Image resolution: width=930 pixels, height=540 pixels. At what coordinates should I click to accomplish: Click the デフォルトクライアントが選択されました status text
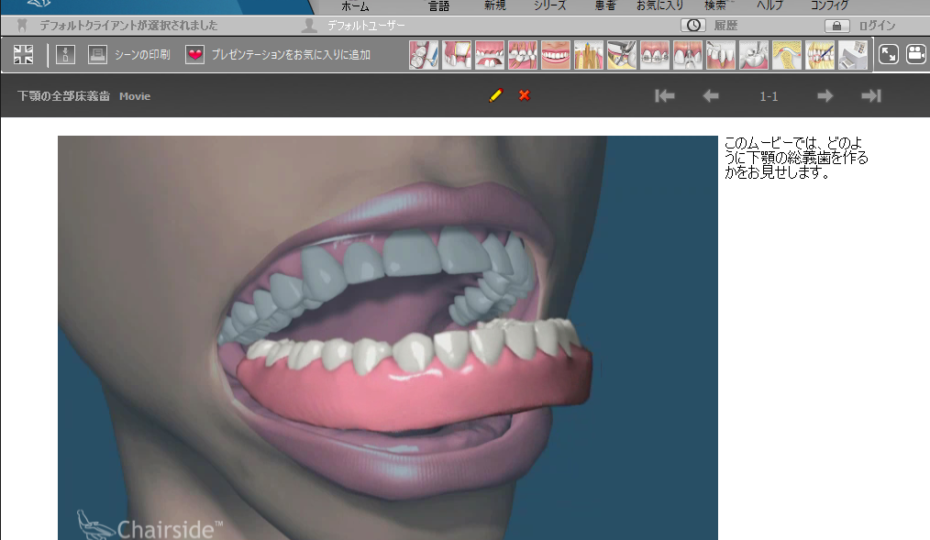(128, 26)
